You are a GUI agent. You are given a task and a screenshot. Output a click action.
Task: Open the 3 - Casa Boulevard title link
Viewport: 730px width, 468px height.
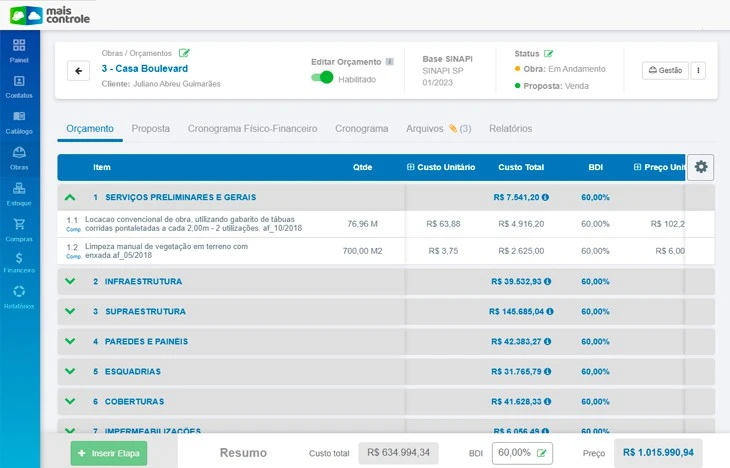(145, 68)
